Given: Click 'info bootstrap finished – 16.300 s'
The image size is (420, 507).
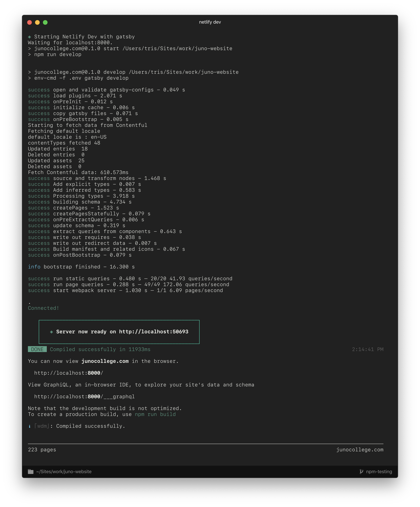Looking at the screenshot, I should click(x=81, y=267).
